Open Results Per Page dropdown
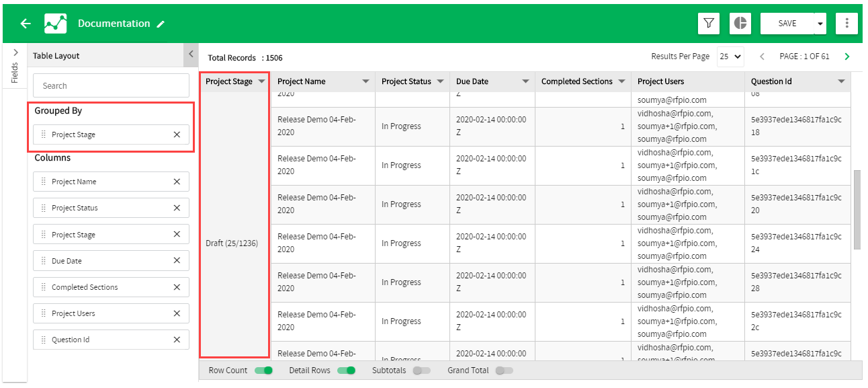Screen dimensions: 868x388 pyautogui.click(x=730, y=56)
